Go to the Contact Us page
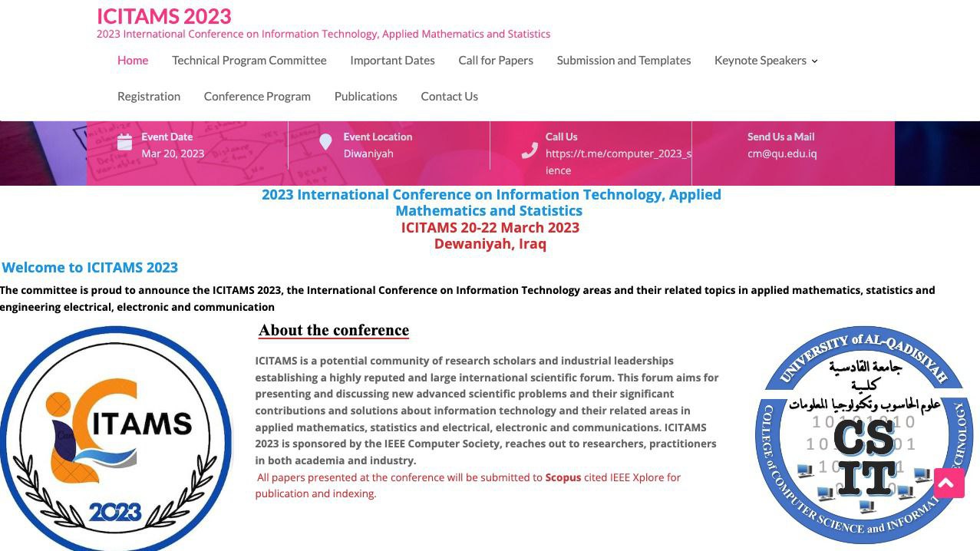 [x=449, y=97]
